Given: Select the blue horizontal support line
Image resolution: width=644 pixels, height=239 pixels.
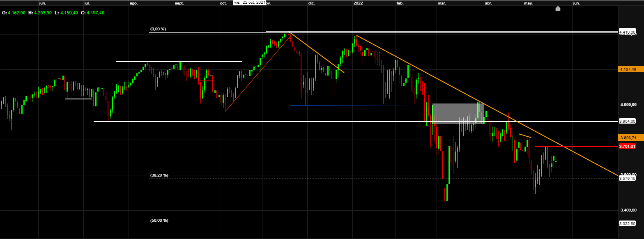Looking at the screenshot, I should pyautogui.click(x=353, y=105).
